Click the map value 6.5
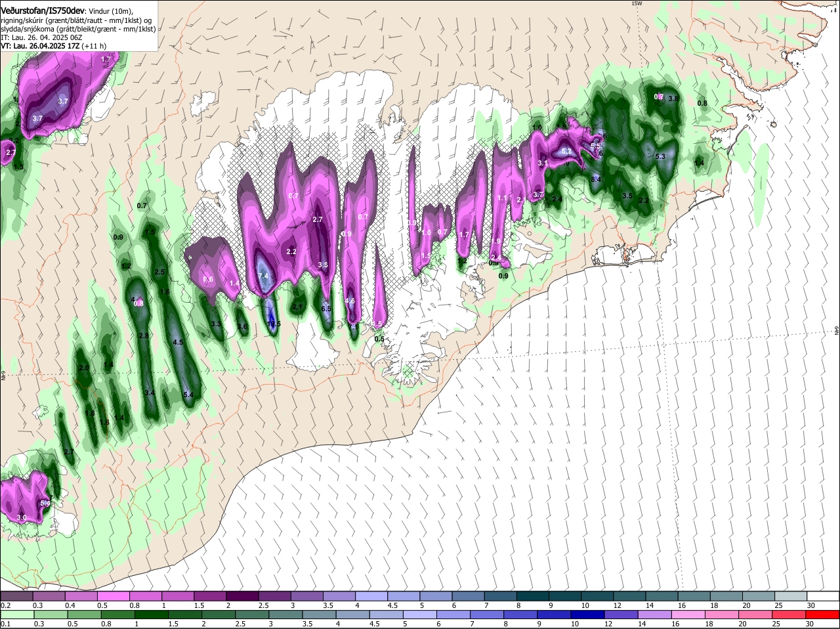The image size is (840, 629). [326, 309]
